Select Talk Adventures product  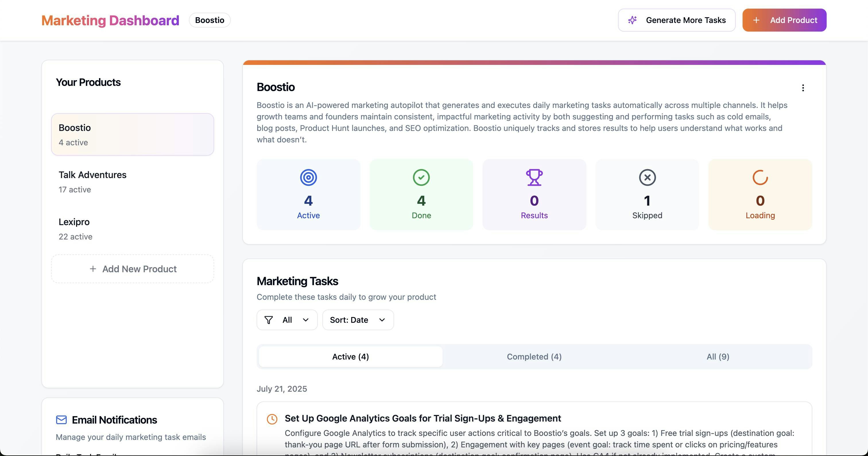[132, 182]
